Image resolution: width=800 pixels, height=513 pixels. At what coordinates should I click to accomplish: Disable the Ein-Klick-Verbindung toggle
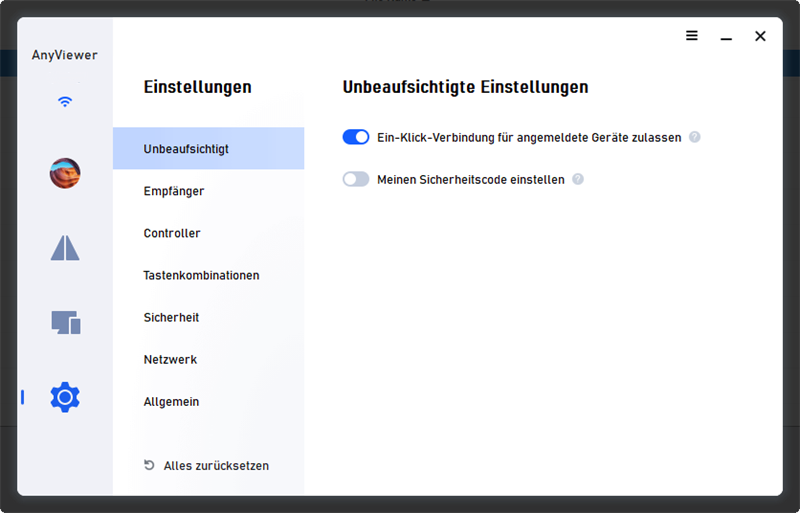[356, 137]
